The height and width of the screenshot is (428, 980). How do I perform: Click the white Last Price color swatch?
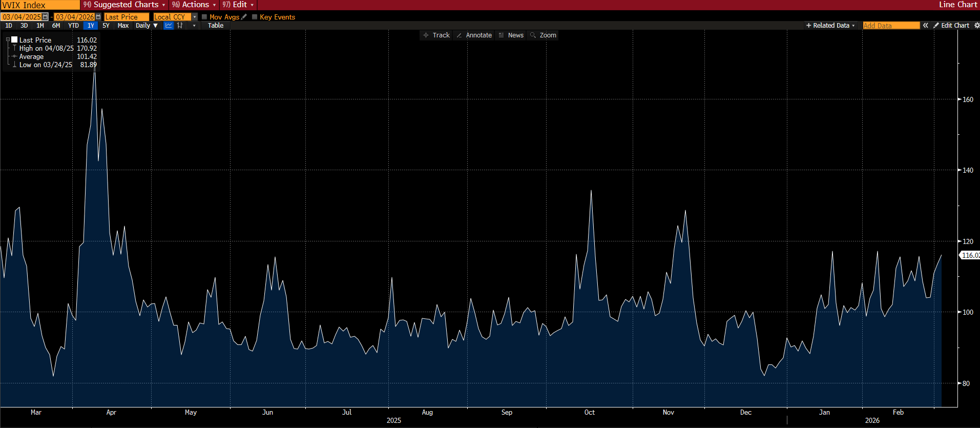pos(15,39)
